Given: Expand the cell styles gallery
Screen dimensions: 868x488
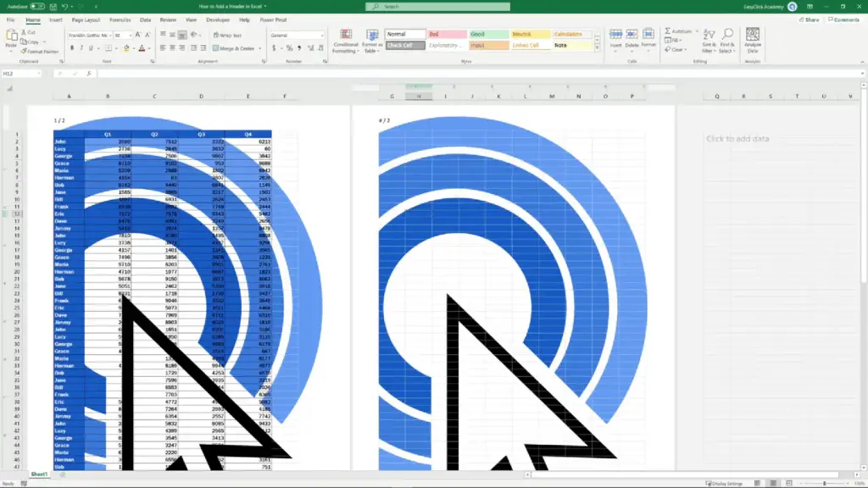Looking at the screenshot, I should 597,48.
